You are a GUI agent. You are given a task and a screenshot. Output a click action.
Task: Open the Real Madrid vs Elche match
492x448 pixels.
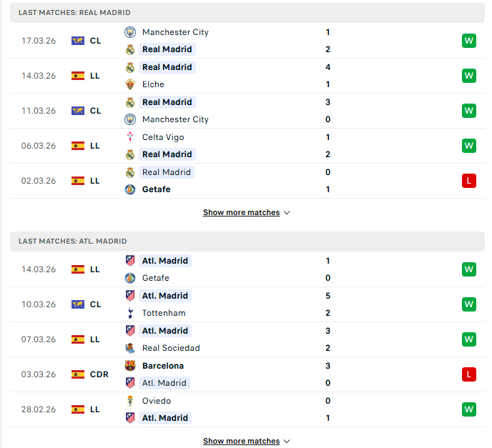coord(247,76)
